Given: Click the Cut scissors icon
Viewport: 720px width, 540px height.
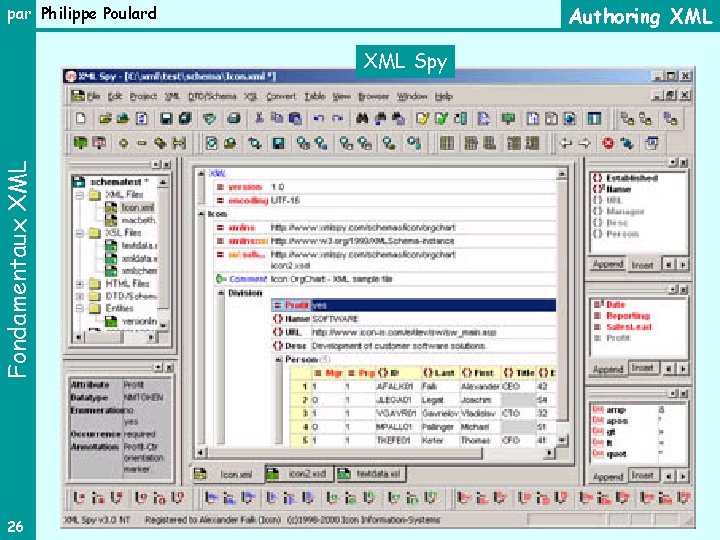Looking at the screenshot, I should pos(259,118).
